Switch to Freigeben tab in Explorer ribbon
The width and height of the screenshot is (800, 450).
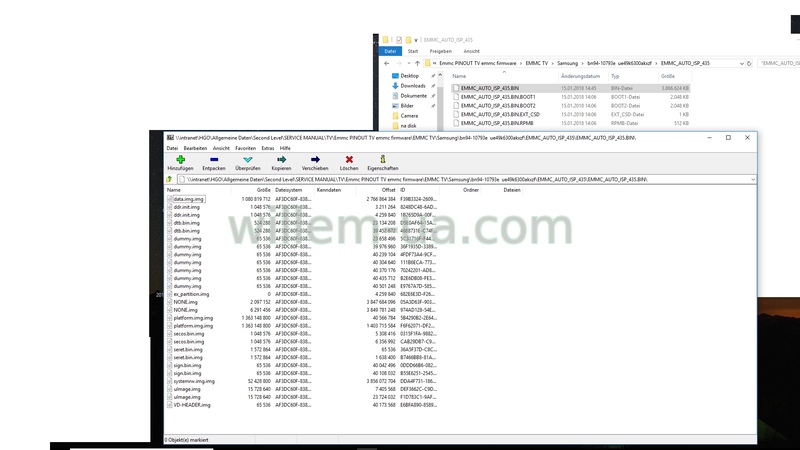pyautogui.click(x=440, y=51)
